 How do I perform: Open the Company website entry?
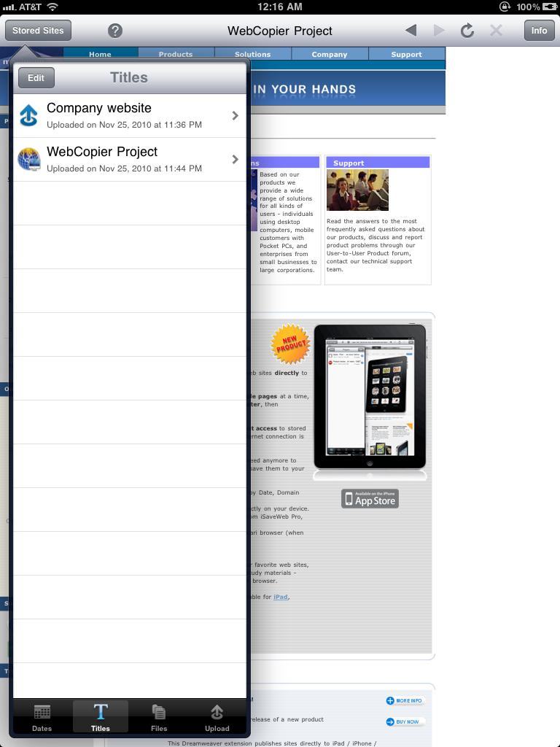[x=130, y=116]
